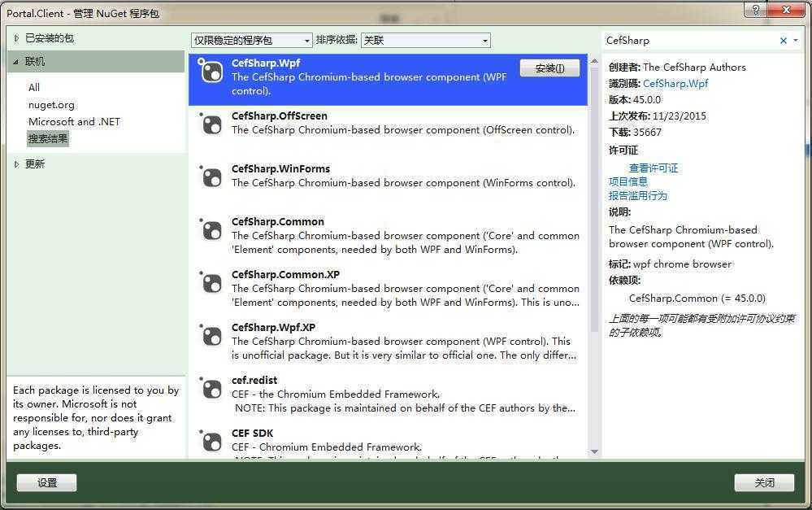Collapse the 联机 section

(16, 62)
